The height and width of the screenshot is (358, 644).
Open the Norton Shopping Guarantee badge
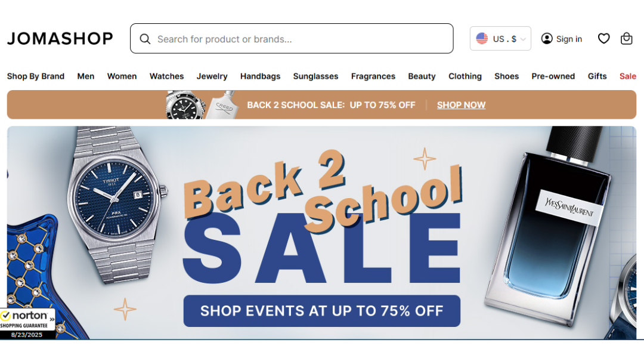(x=27, y=324)
